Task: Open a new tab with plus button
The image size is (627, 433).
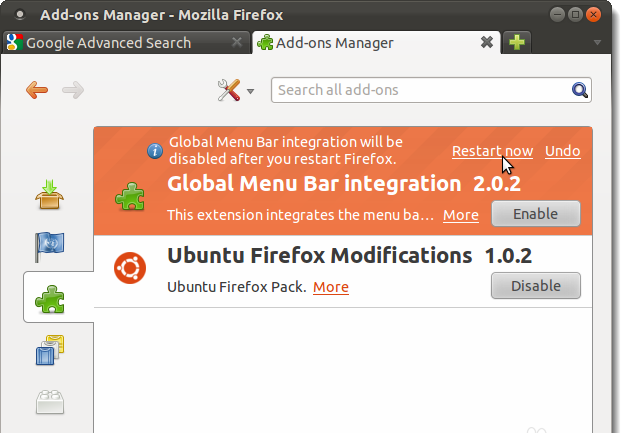Action: click(x=517, y=43)
